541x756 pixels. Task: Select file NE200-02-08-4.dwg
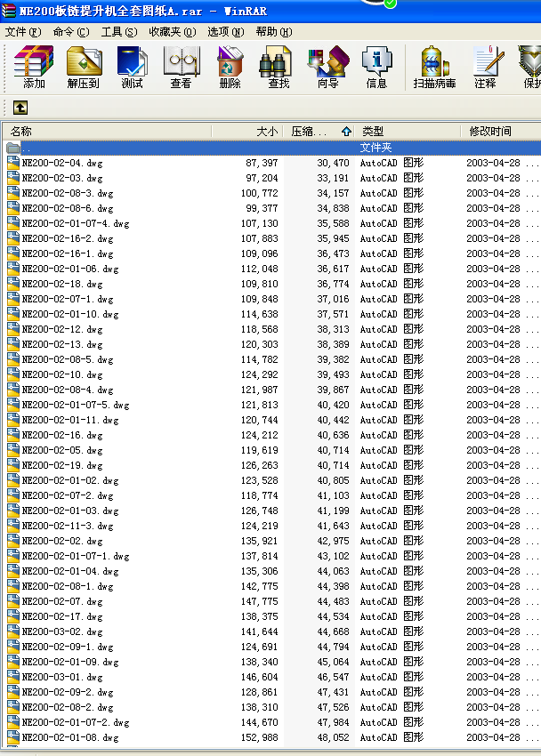tap(68, 390)
